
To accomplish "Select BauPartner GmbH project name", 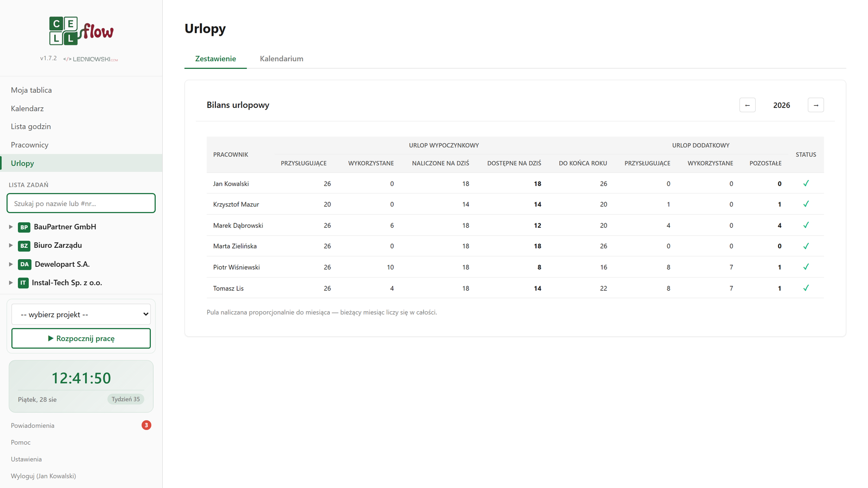I will pyautogui.click(x=65, y=227).
